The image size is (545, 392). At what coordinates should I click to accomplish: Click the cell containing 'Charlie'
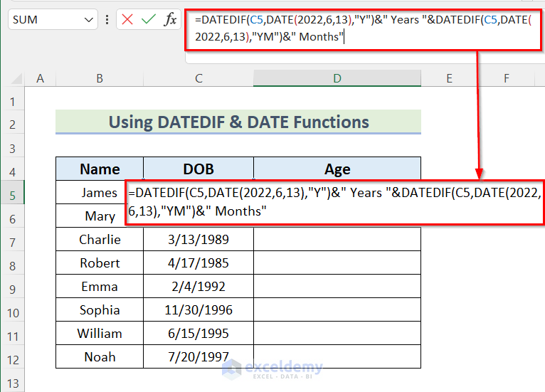click(x=100, y=240)
